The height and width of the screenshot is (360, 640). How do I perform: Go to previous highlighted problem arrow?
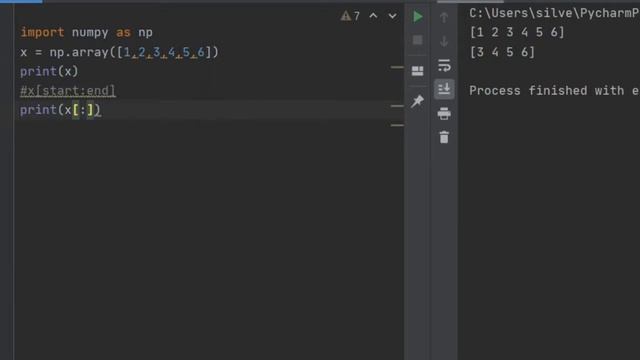(373, 16)
